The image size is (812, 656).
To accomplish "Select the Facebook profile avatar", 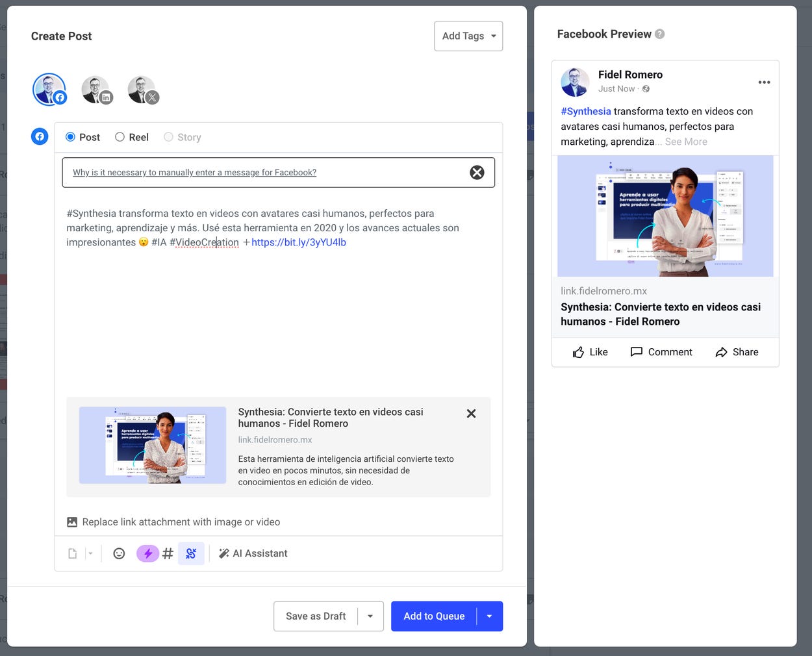I will coord(49,90).
